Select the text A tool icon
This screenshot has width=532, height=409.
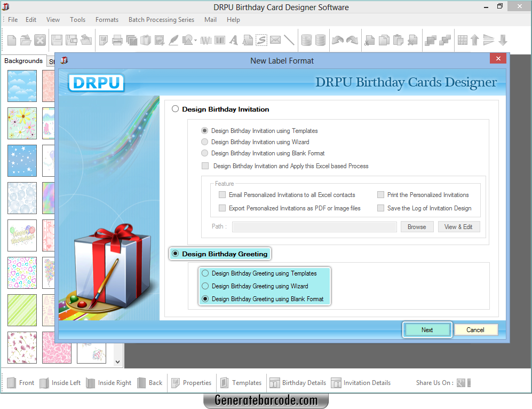[233, 41]
